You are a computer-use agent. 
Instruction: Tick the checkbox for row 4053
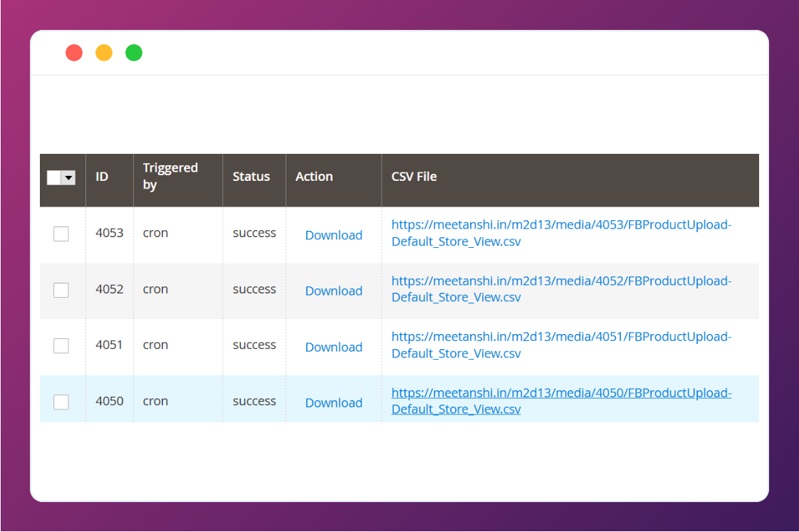point(61,234)
